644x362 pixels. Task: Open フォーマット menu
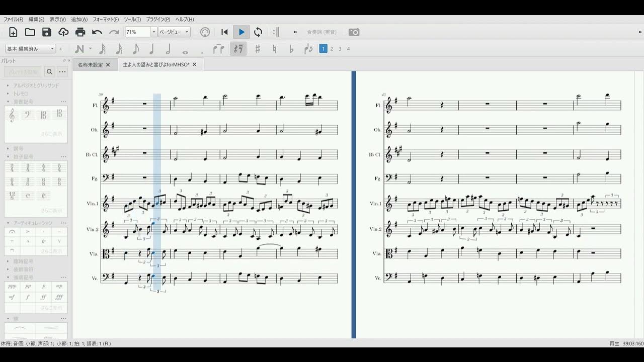(x=106, y=19)
